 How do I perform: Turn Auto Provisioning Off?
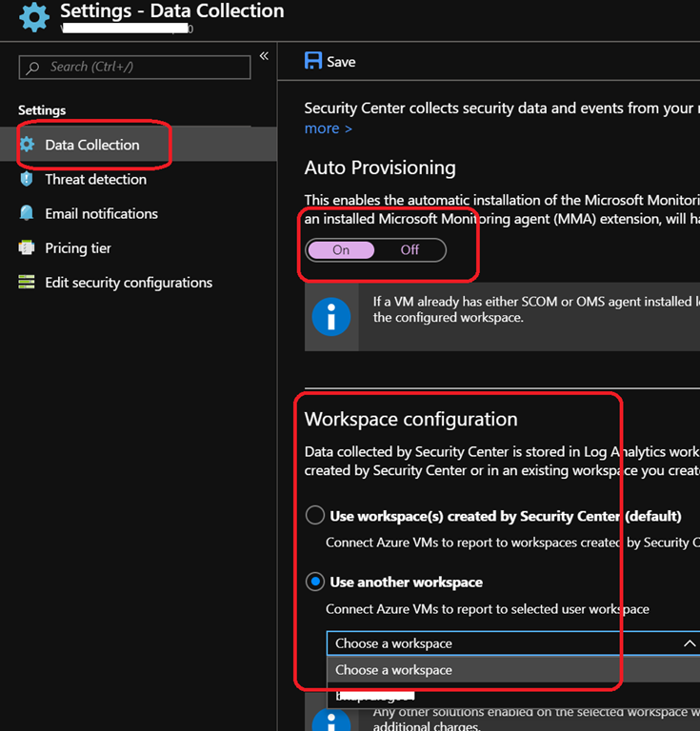click(x=410, y=250)
